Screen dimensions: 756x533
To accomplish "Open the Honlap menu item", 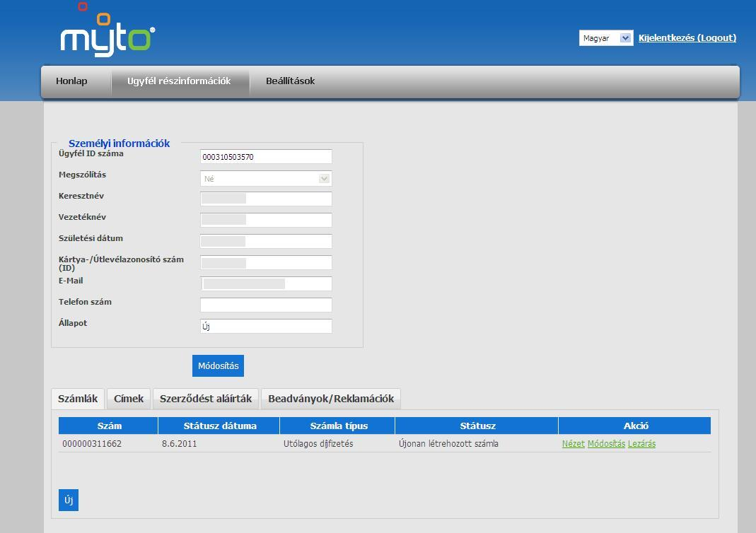I will coord(71,81).
